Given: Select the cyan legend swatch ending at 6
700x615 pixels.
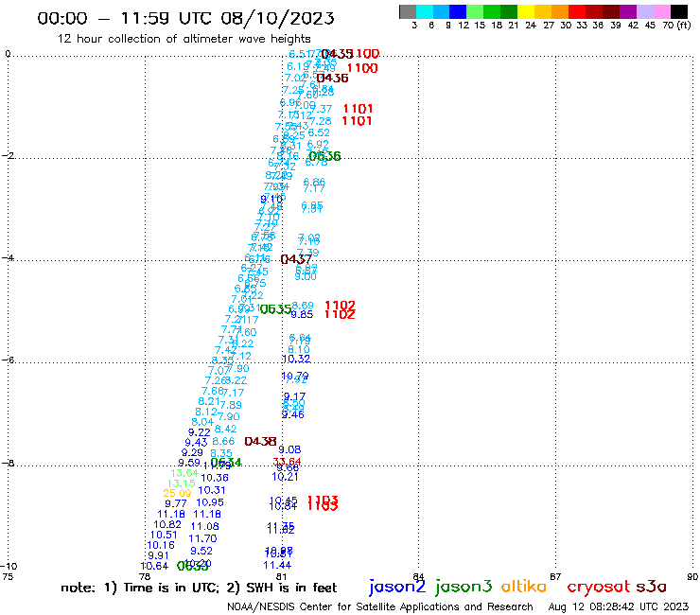Looking at the screenshot, I should point(424,11).
